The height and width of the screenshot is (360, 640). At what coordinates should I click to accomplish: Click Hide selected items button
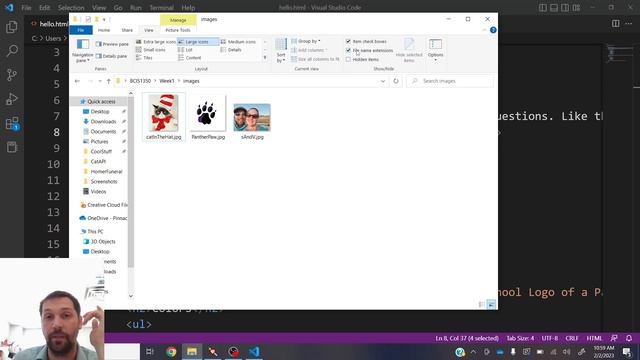pos(409,51)
